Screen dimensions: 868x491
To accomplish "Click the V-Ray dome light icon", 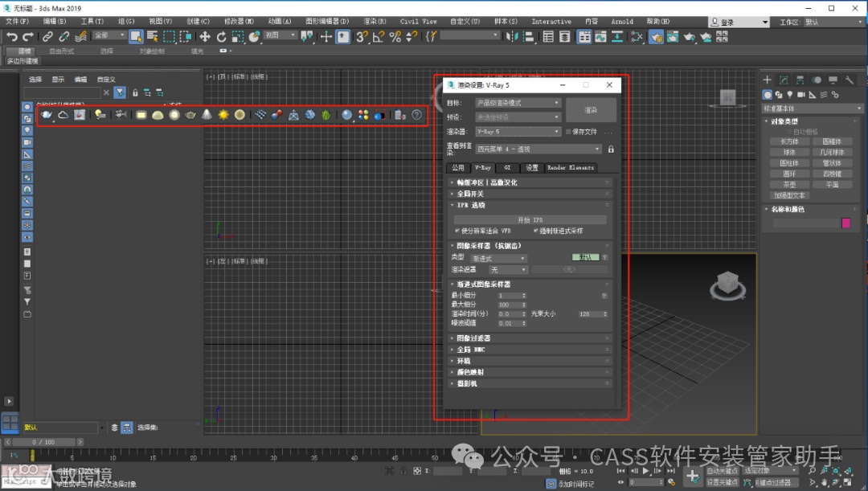I will 158,115.
